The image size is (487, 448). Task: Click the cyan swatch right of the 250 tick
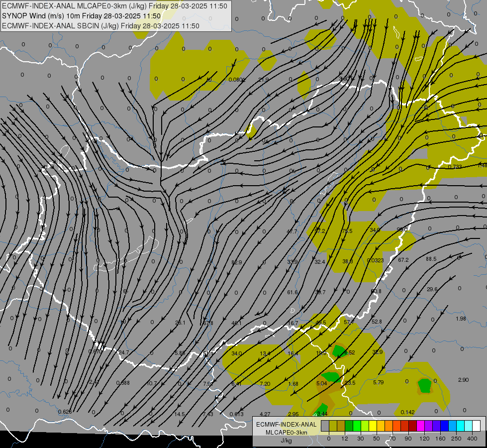tap(461, 426)
